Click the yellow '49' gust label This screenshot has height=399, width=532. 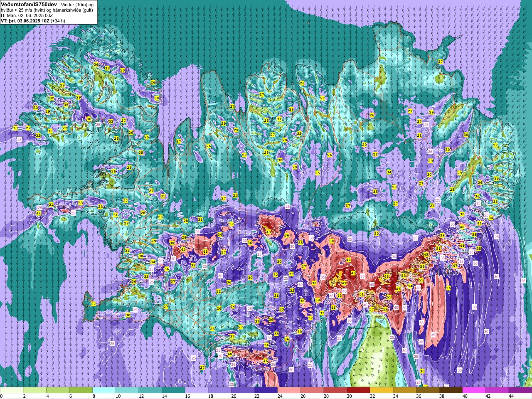pos(426,254)
